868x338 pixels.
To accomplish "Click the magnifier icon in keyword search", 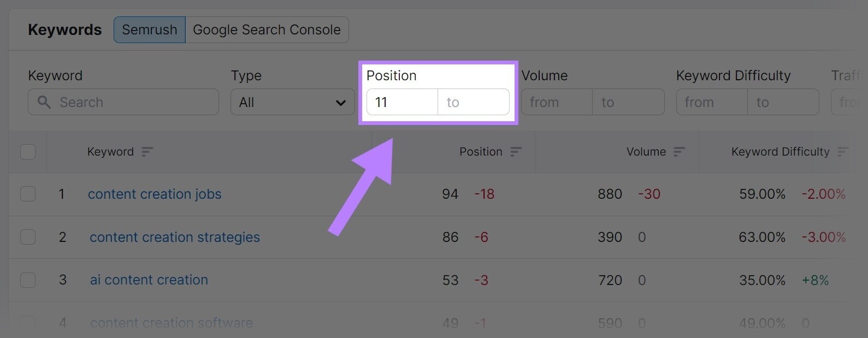I will pyautogui.click(x=44, y=102).
